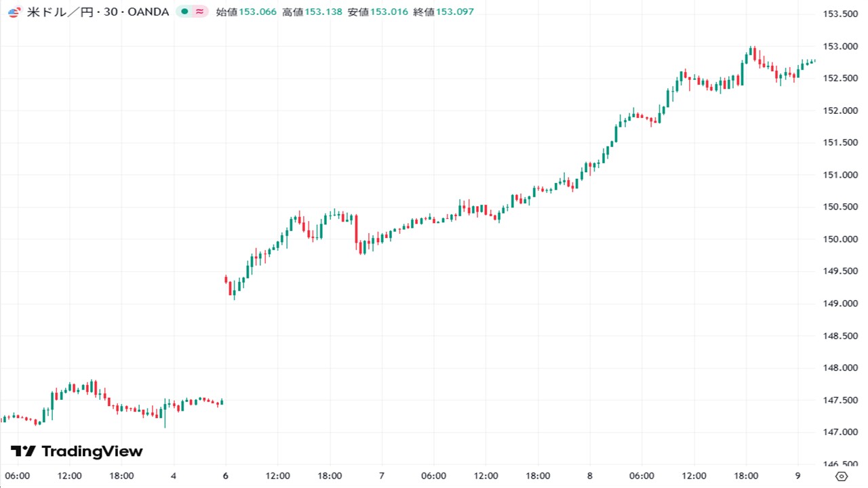Click date label 4 on time axis
Image resolution: width=868 pixels, height=488 pixels.
point(174,476)
